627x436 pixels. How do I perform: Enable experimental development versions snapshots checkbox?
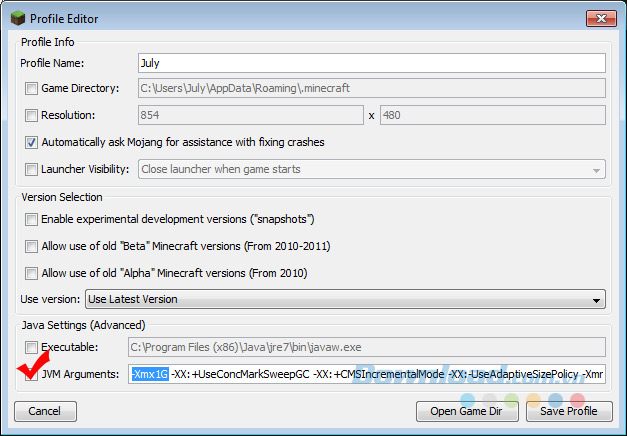point(31,220)
